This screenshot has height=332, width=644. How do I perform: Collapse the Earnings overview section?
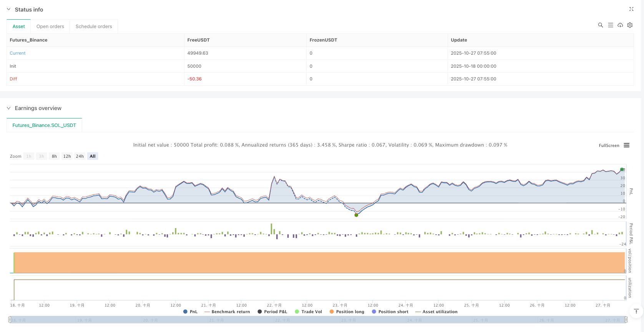[8, 108]
